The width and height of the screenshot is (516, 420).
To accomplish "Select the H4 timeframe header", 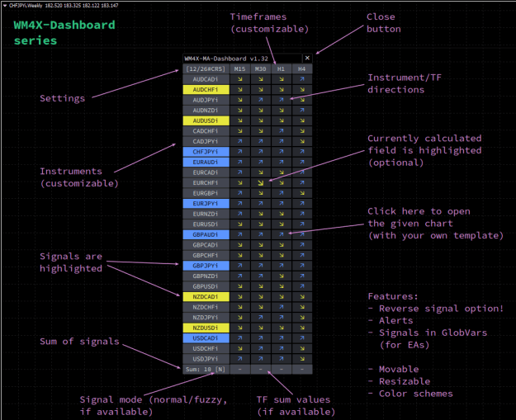I will [x=302, y=69].
